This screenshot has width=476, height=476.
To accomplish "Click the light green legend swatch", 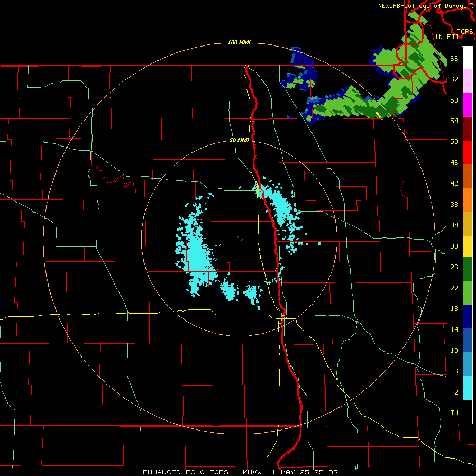I will (467, 293).
